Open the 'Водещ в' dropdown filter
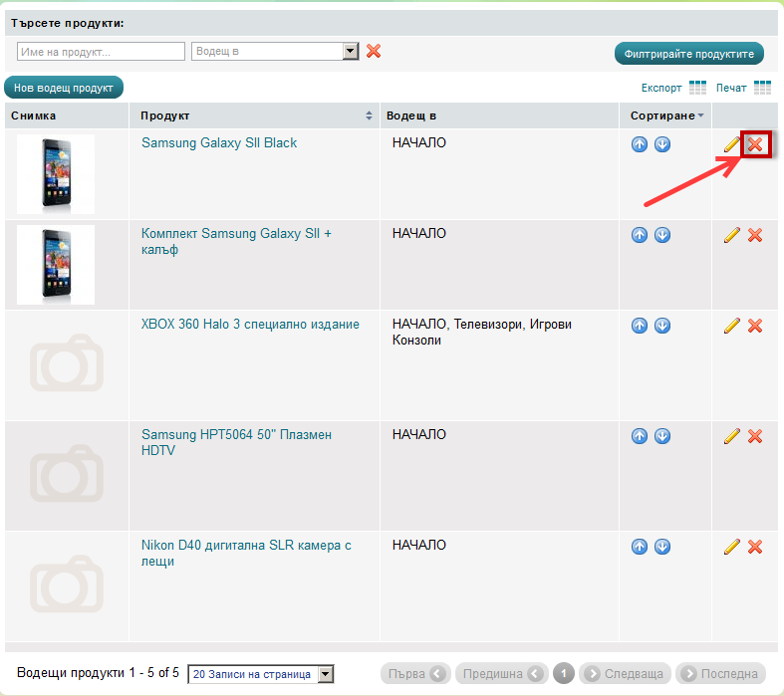 pos(350,52)
